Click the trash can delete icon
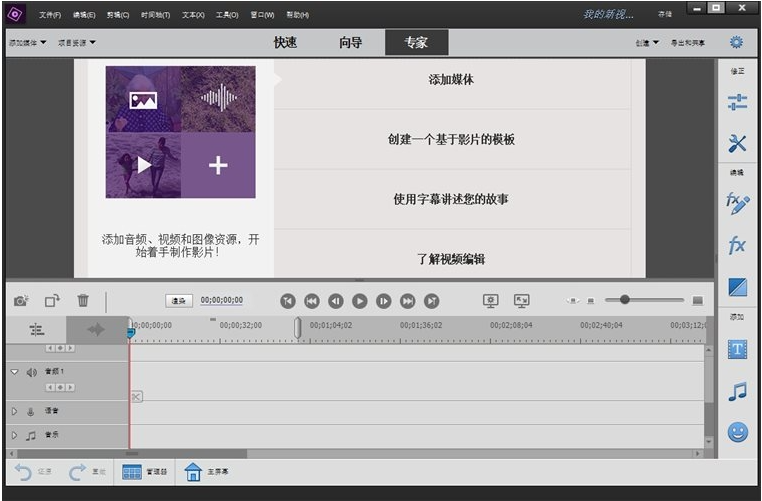Image resolution: width=762 pixels, height=501 pixels. [83, 300]
